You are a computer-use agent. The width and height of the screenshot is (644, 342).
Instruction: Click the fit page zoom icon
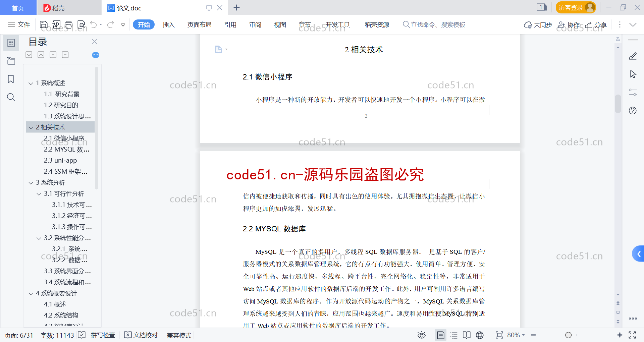(x=499, y=335)
